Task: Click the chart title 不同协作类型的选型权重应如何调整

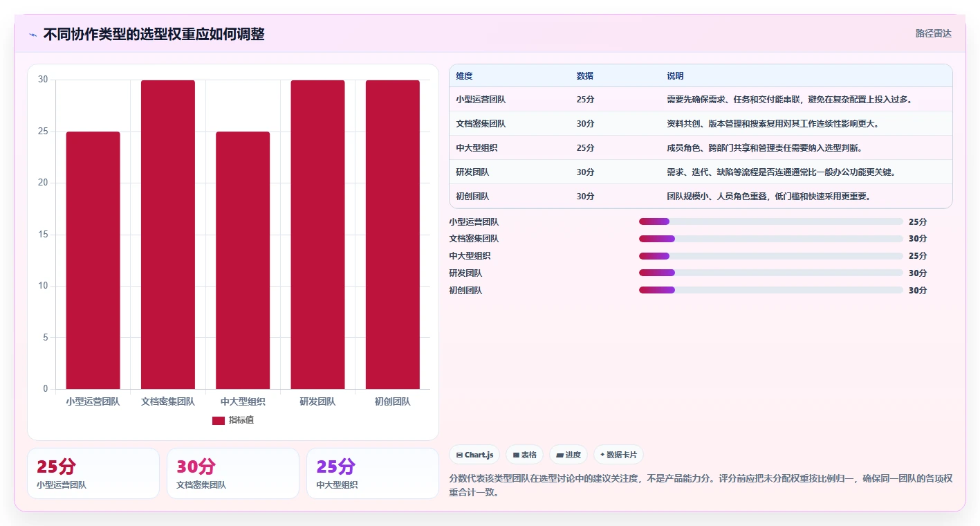Action: (154, 35)
